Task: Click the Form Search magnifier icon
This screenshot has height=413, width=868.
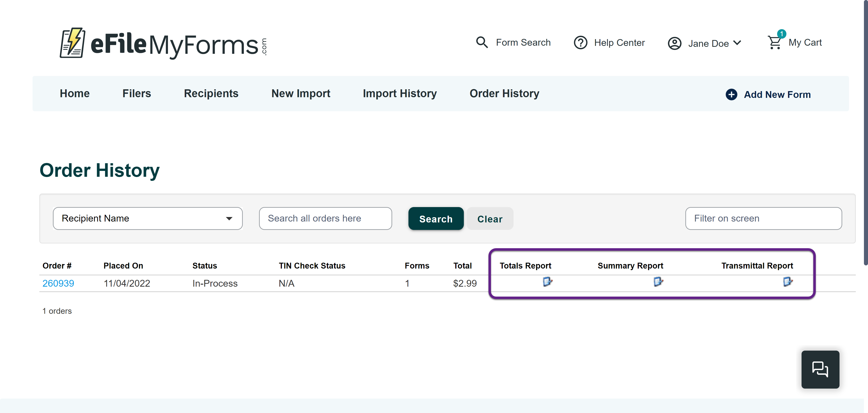Action: click(x=481, y=42)
